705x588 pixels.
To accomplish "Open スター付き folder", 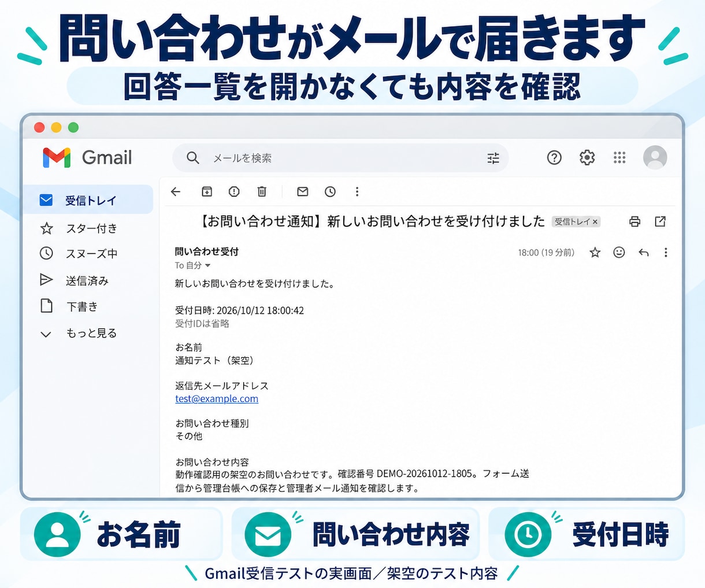I will pyautogui.click(x=79, y=229).
